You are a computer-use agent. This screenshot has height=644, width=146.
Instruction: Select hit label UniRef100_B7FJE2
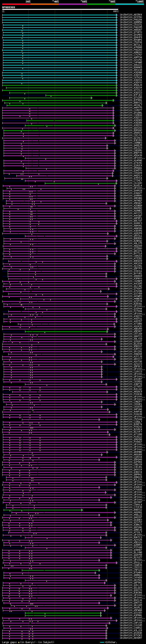pos(131,95)
